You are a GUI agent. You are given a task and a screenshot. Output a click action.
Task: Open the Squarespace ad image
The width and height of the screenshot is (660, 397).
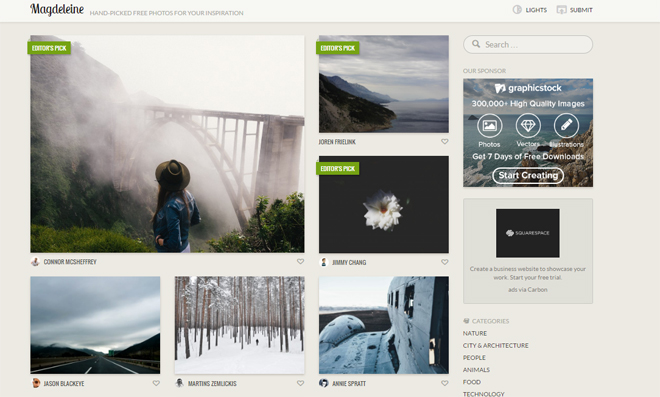pos(528,233)
